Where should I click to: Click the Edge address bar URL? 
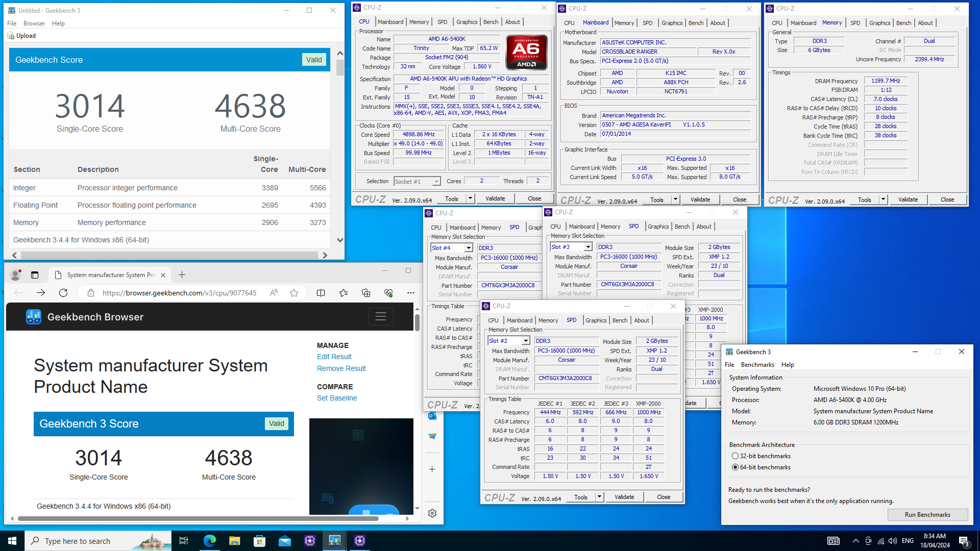pyautogui.click(x=180, y=293)
